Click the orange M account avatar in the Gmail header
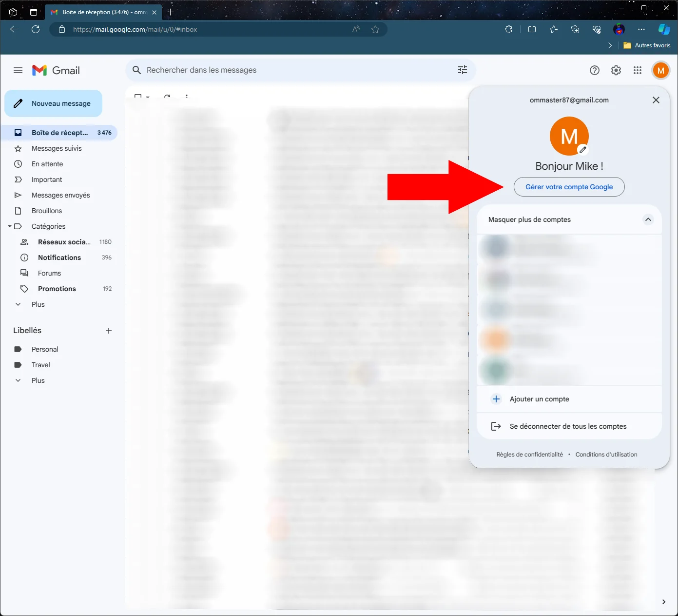The height and width of the screenshot is (616, 678). [x=661, y=70]
